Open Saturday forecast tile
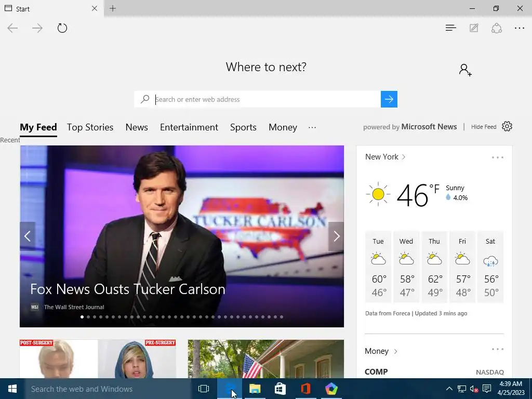532x399 pixels. tap(490, 267)
